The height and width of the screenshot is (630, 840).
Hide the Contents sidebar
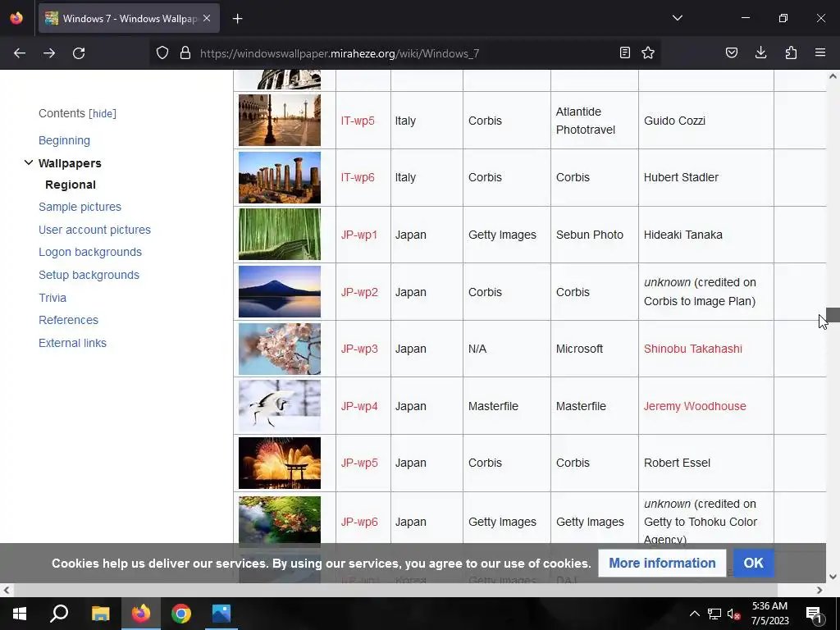(103, 113)
